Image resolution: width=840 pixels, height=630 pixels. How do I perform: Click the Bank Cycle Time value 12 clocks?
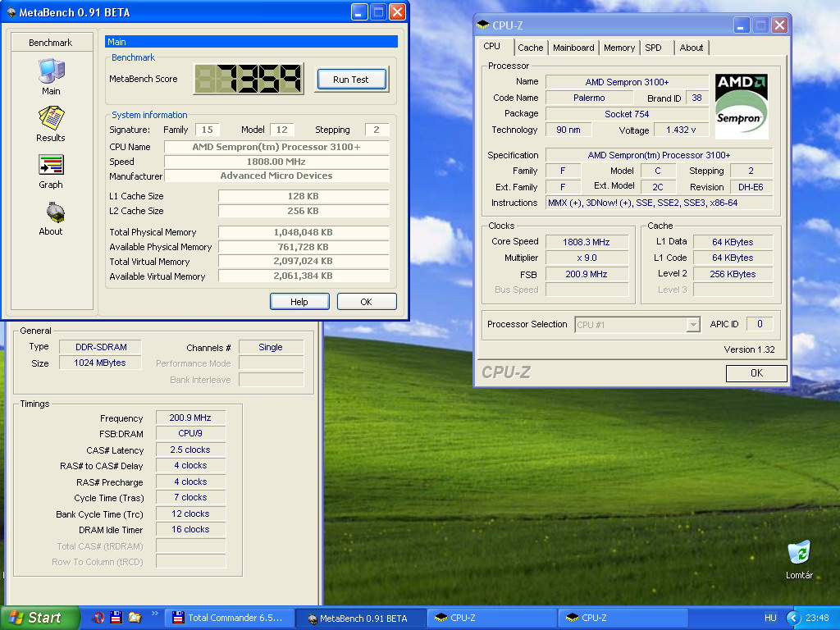coord(190,514)
